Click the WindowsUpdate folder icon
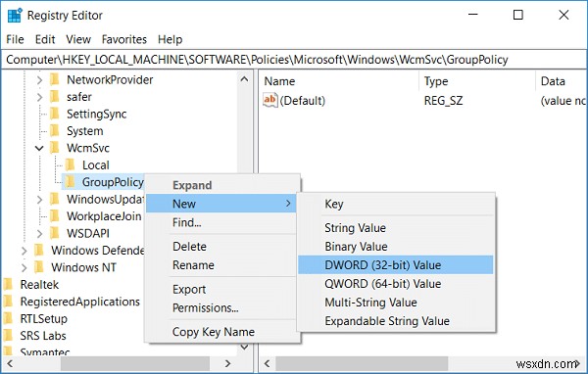Viewport: 588px width, 374px height. point(55,199)
